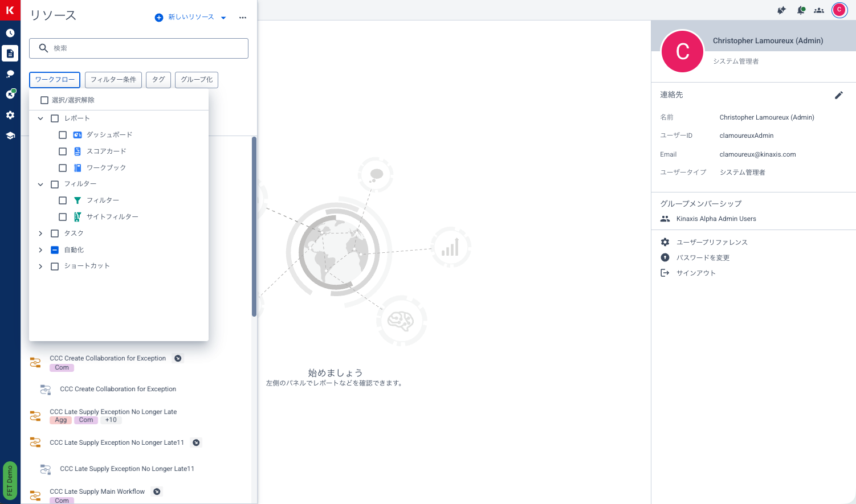Click the pin icon in top bar
Image resolution: width=856 pixels, height=504 pixels.
point(781,10)
